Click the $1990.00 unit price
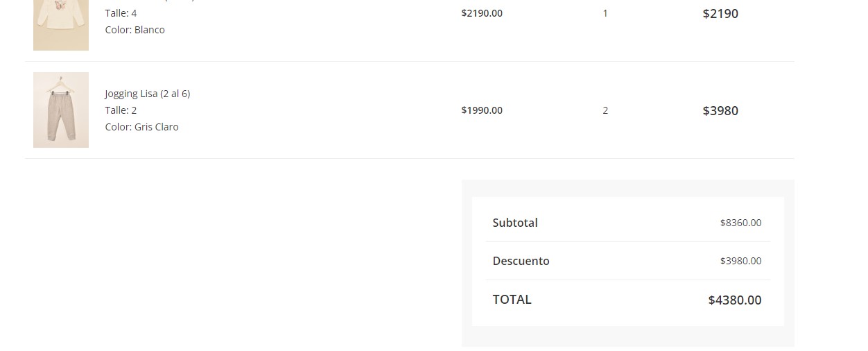The width and height of the screenshot is (868, 351). click(x=482, y=110)
